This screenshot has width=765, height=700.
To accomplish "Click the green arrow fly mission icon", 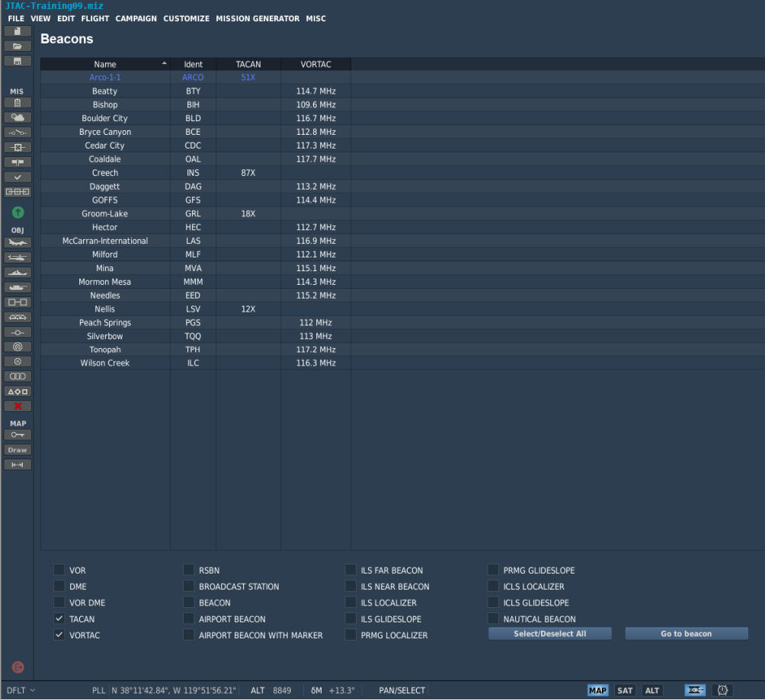I will [18, 213].
